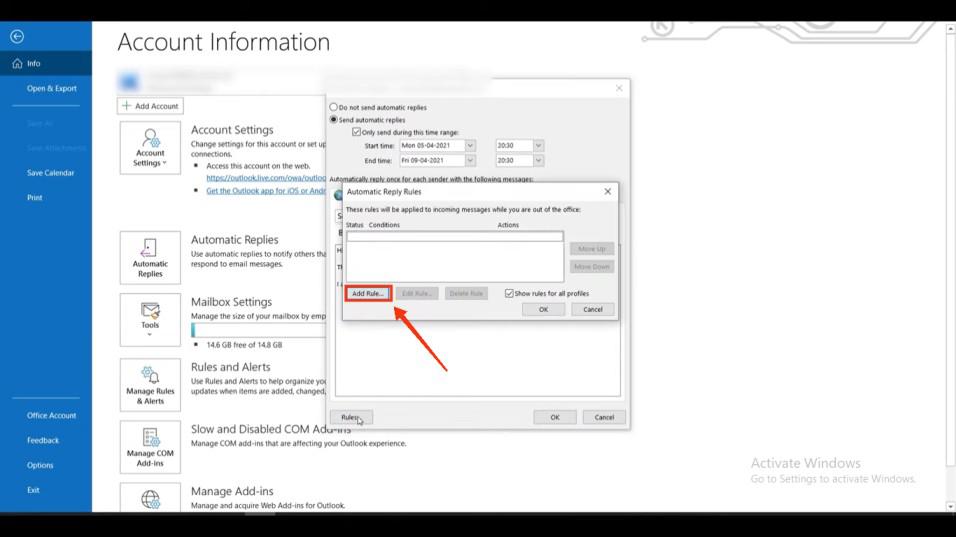Open the Start time hour dropdown
The height and width of the screenshot is (537, 956).
pos(538,146)
